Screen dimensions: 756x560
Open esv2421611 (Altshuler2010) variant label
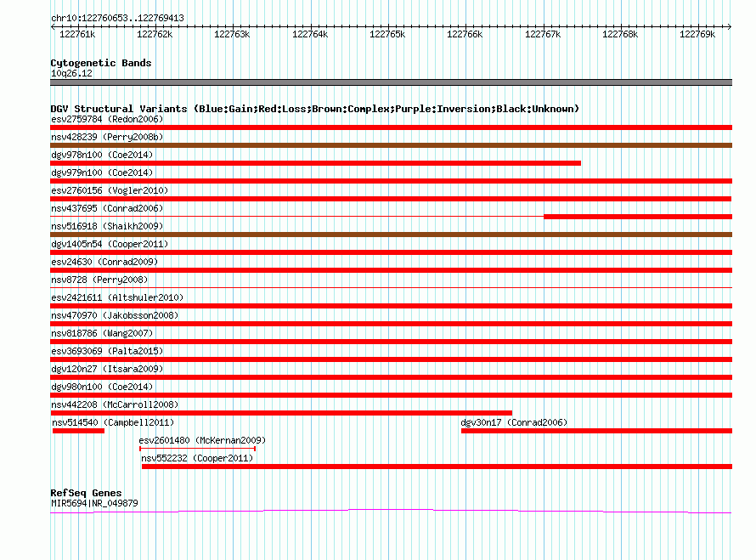pos(117,297)
